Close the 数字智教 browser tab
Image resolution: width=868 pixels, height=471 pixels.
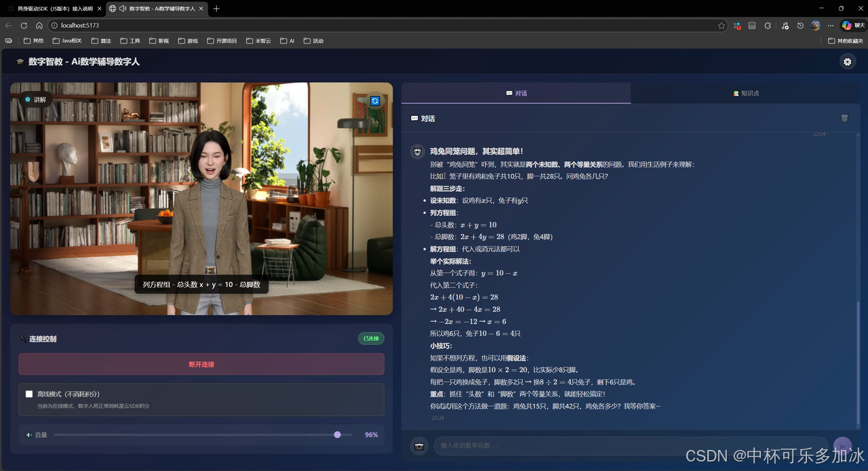[202, 9]
